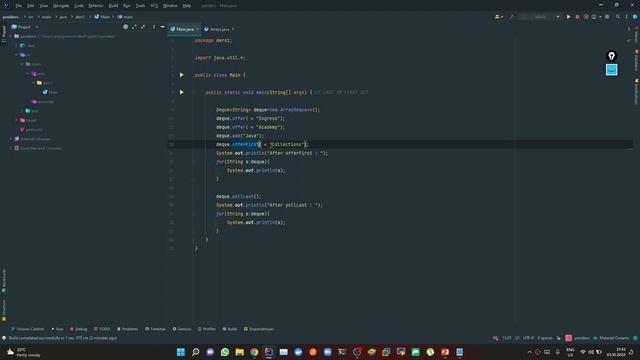Click the Expand All icon in Project panel

point(134,27)
